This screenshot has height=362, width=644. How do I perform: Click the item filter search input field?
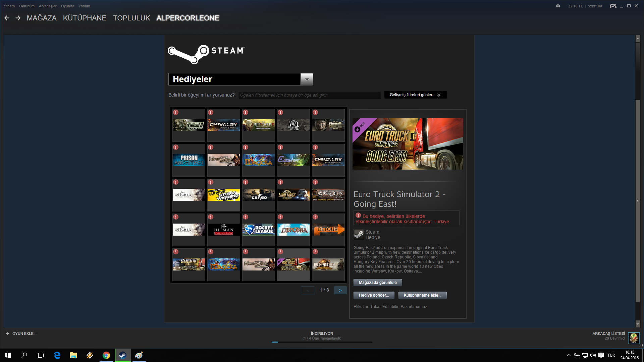[x=310, y=95]
